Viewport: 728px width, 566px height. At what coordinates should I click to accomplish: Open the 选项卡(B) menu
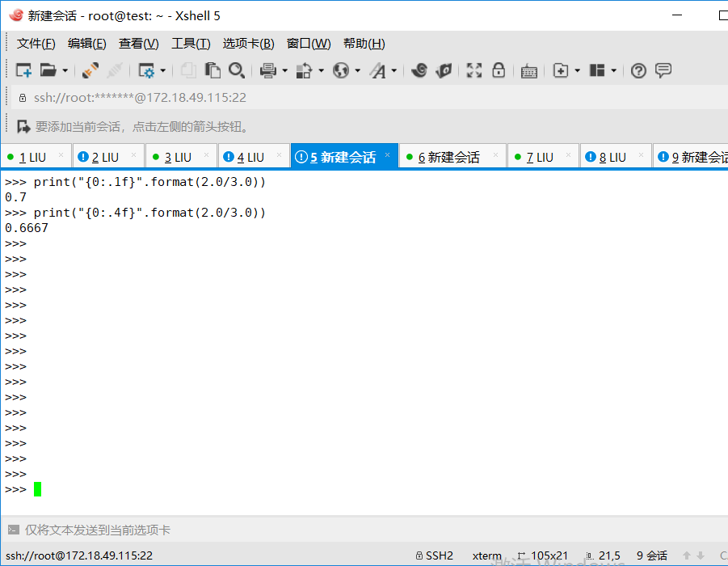[248, 44]
